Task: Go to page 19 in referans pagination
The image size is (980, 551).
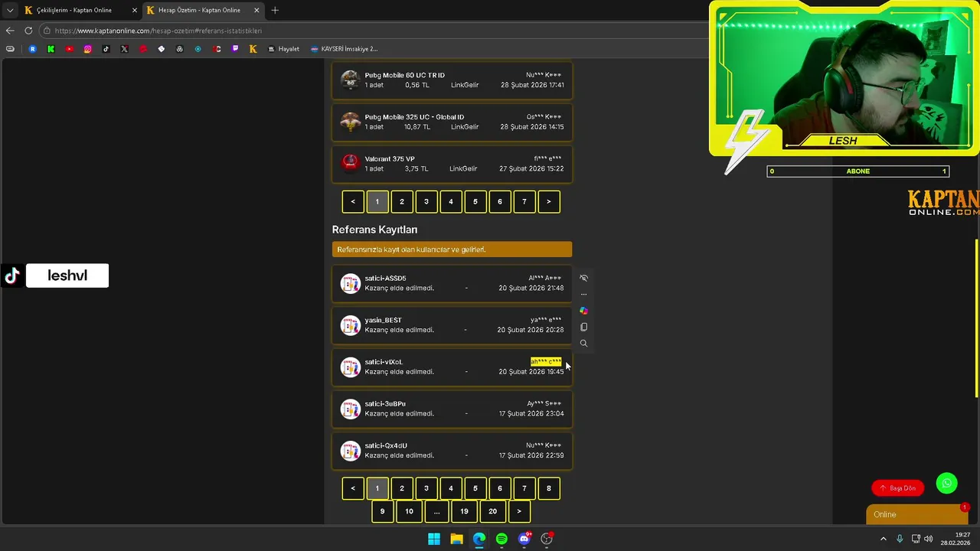Action: pos(464,511)
